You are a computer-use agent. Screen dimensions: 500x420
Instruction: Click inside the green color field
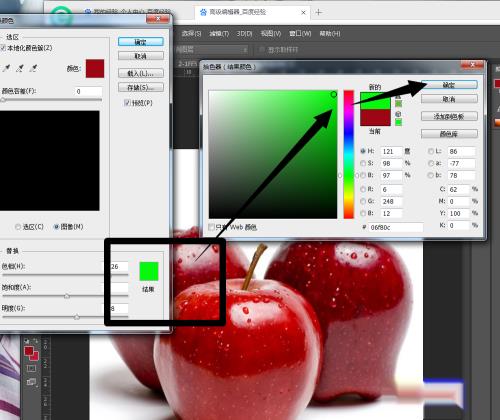pos(273,154)
